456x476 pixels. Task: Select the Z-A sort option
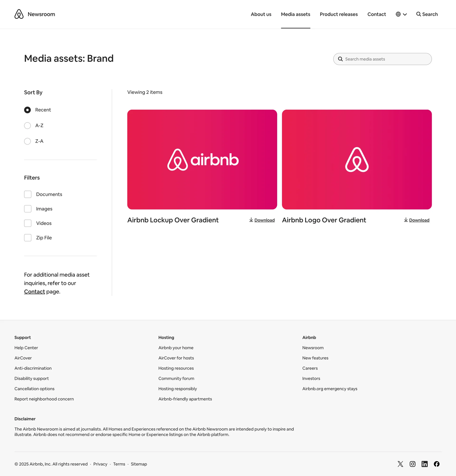[x=28, y=141]
